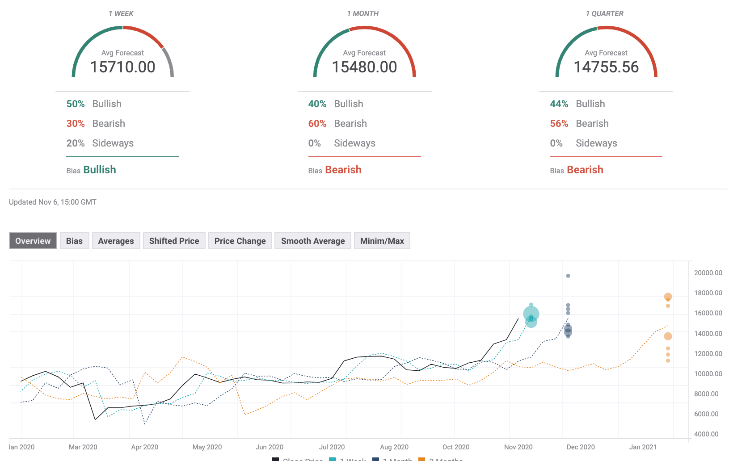Click the dark blue 1 Month forecast cluster

pos(568,330)
